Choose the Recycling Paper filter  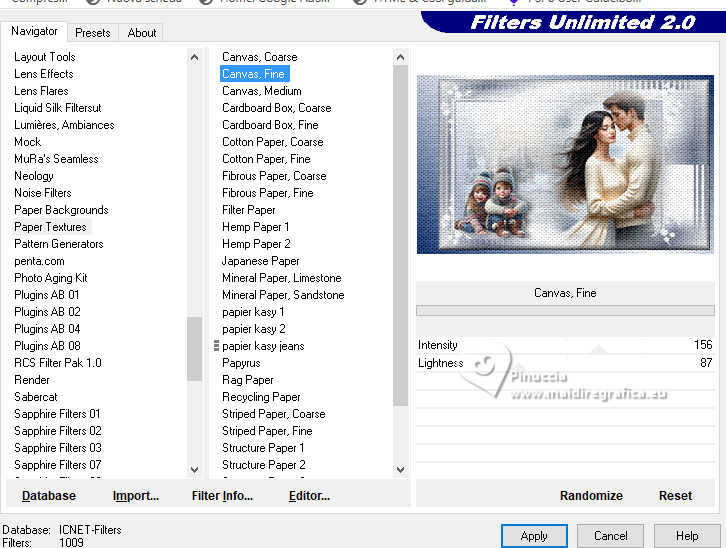[261, 397]
